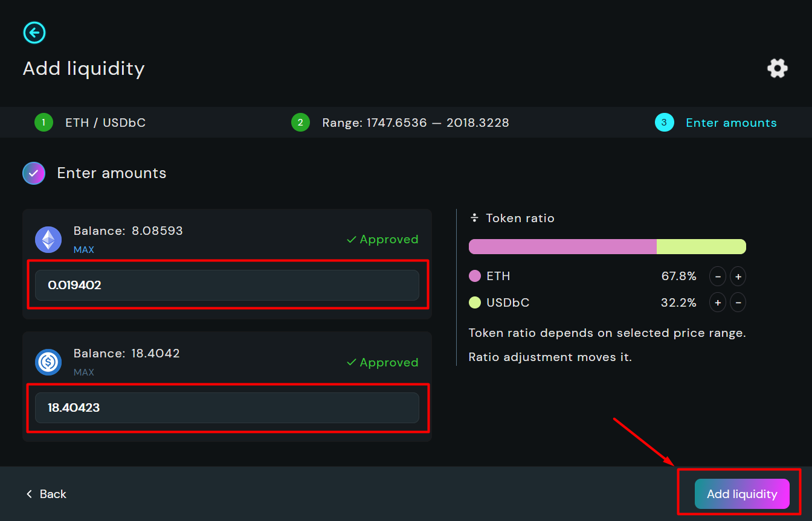Decrease ETH ratio with the minus button
Screen dimensions: 812x521
[717, 276]
